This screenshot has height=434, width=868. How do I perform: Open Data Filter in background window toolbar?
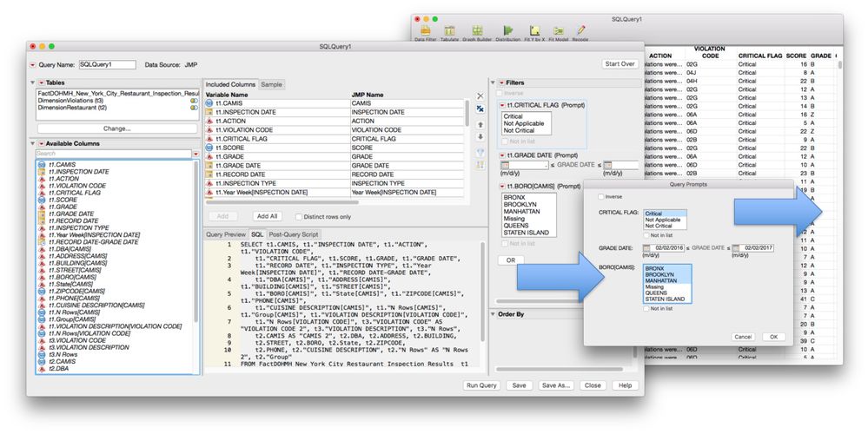pyautogui.click(x=425, y=31)
